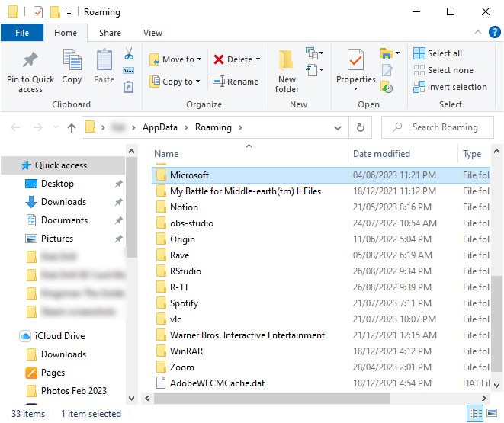Select Pages under iCloud Drive

(53, 373)
